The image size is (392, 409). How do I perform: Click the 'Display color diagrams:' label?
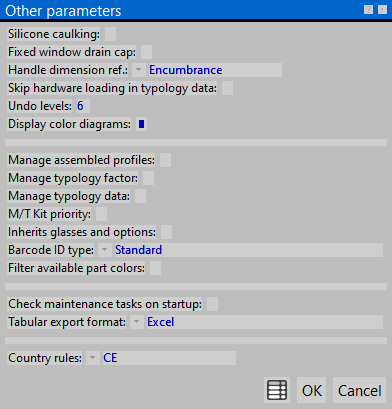pos(69,124)
